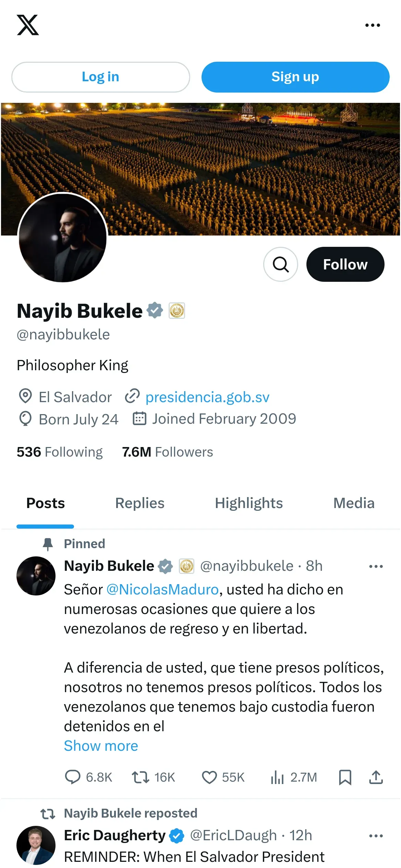Click the blue Sign up button
This screenshot has width=401, height=868.
(x=295, y=77)
